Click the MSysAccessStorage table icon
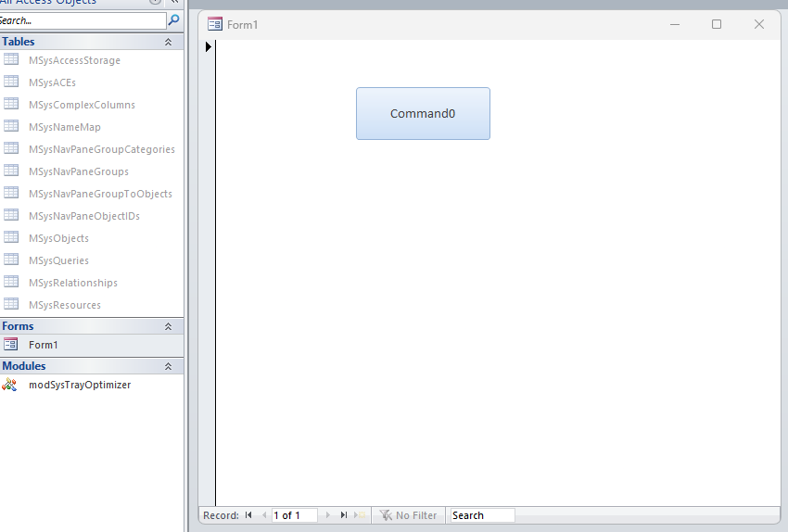 click(x=11, y=60)
